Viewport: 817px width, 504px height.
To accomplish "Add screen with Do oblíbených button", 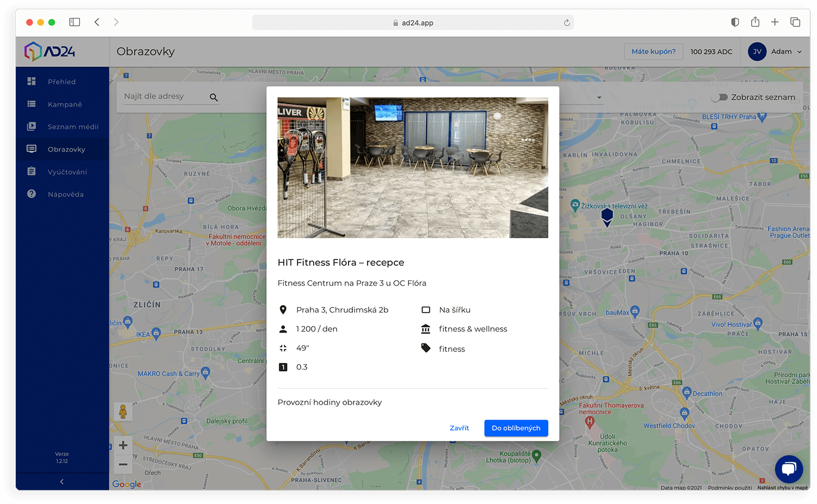I will click(516, 428).
